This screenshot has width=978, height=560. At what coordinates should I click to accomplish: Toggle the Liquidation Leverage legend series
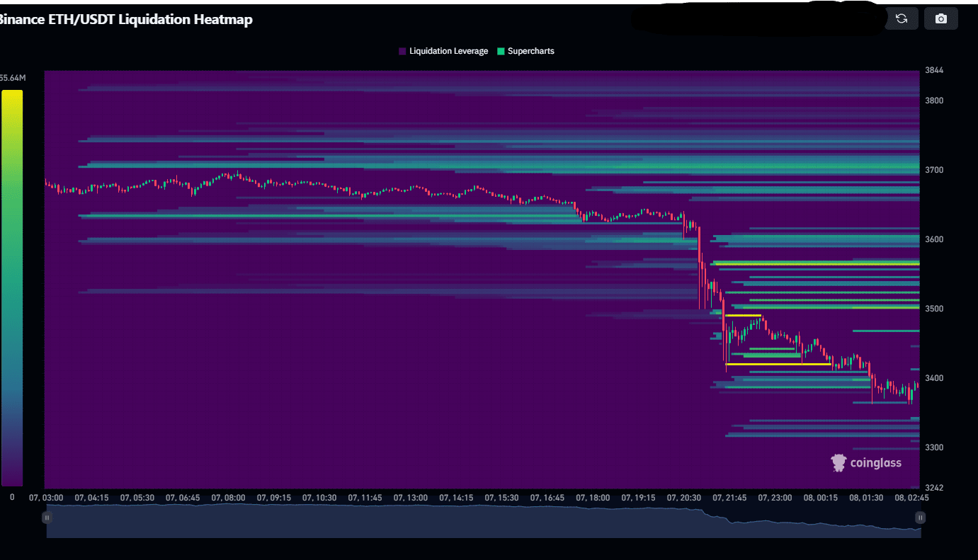(x=443, y=51)
